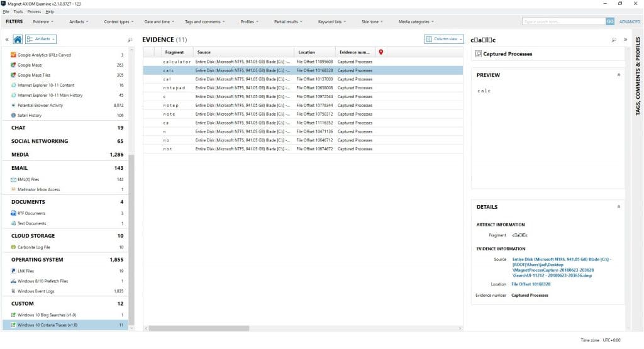The width and height of the screenshot is (644, 349).
Task: Open the Help menu
Action: tap(50, 12)
